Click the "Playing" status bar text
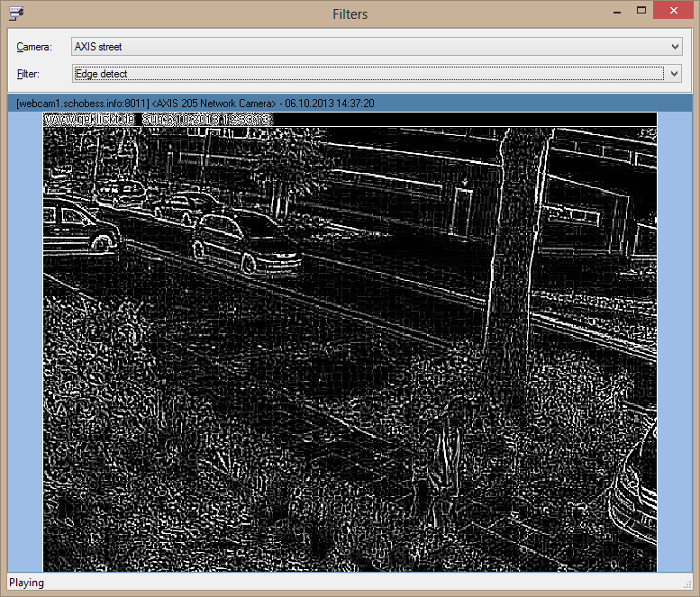This screenshot has width=700, height=597. (27, 583)
